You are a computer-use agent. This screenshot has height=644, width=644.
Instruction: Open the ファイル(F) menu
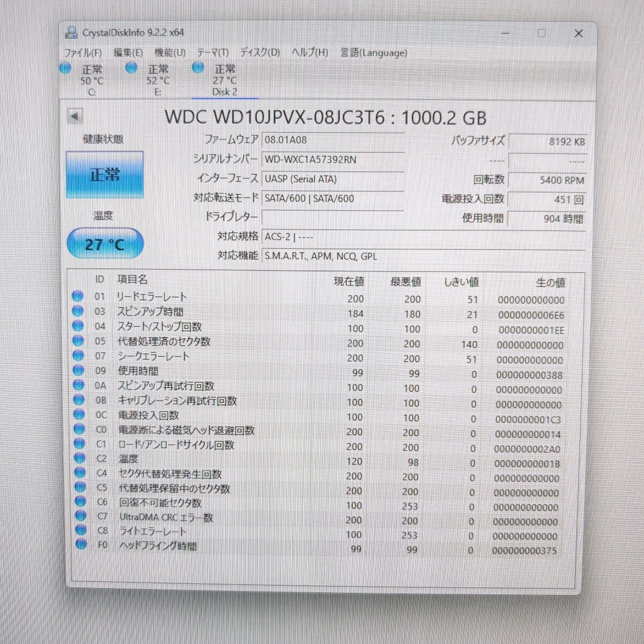pyautogui.click(x=83, y=53)
